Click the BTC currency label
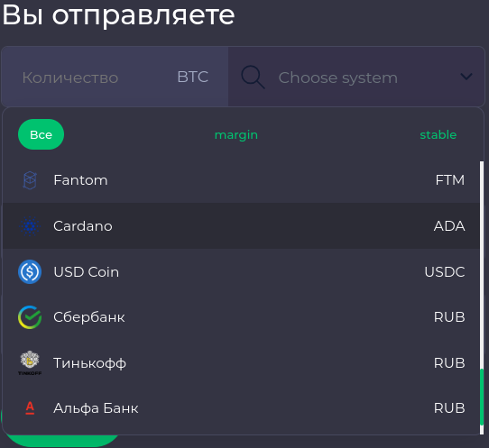 point(193,77)
